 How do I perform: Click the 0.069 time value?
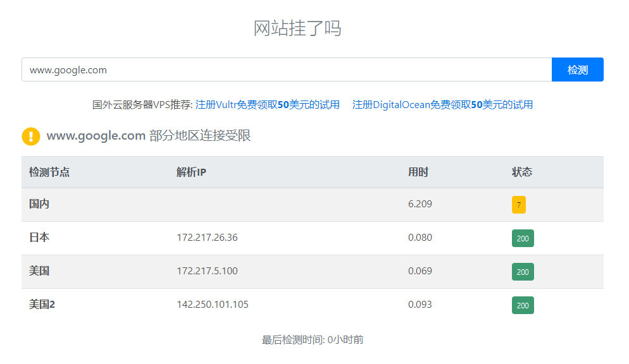[x=420, y=270]
